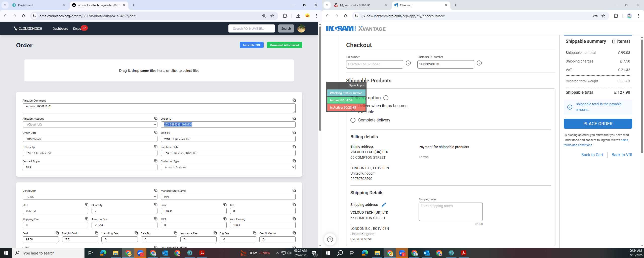Open Windows Start on left taskbar
The image size is (644, 258).
[x=6, y=253]
